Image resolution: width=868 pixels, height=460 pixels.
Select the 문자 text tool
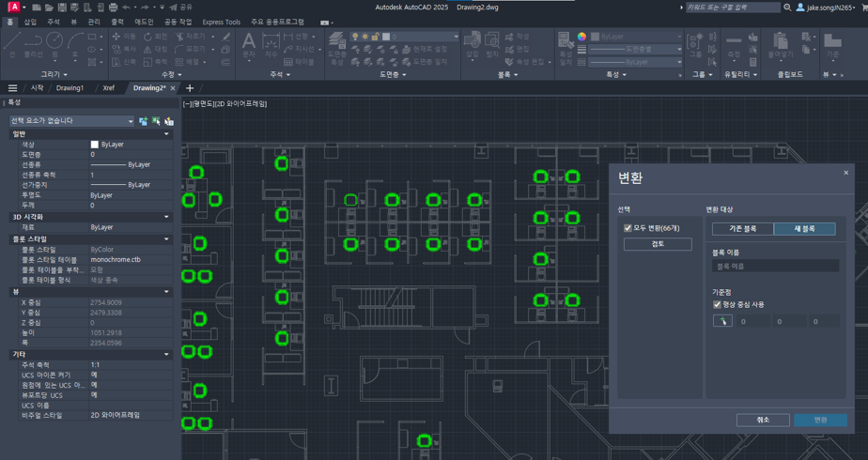click(x=249, y=45)
